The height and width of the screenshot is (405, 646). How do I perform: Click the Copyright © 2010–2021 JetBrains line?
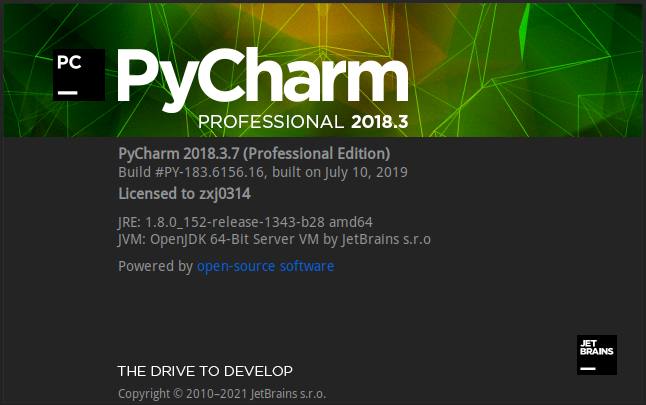pos(222,394)
